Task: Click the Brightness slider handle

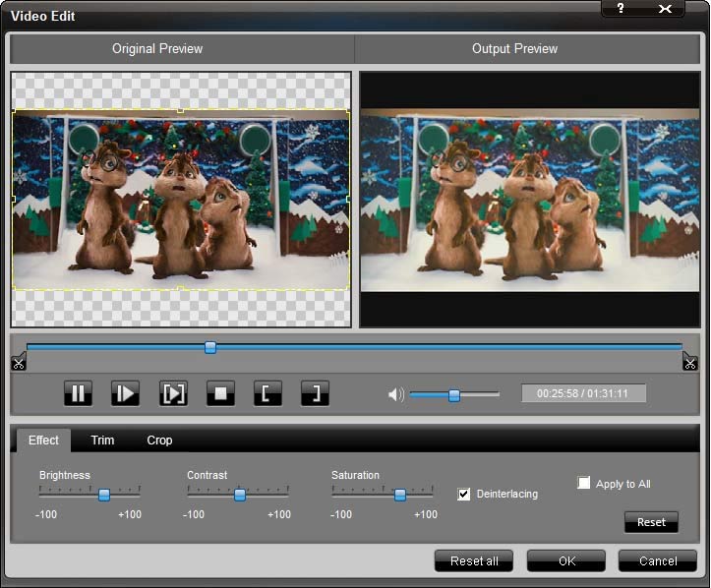Action: [x=103, y=495]
